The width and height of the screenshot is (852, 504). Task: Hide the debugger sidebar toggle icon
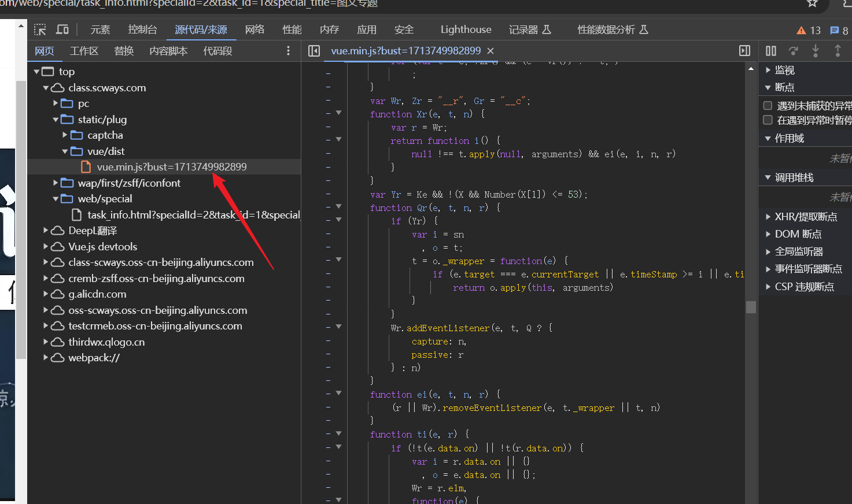coord(745,51)
